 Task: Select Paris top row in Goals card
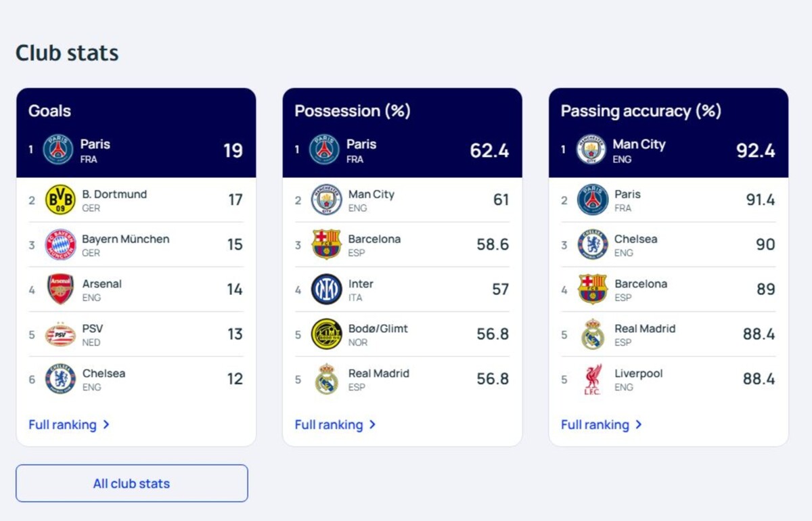click(x=136, y=150)
